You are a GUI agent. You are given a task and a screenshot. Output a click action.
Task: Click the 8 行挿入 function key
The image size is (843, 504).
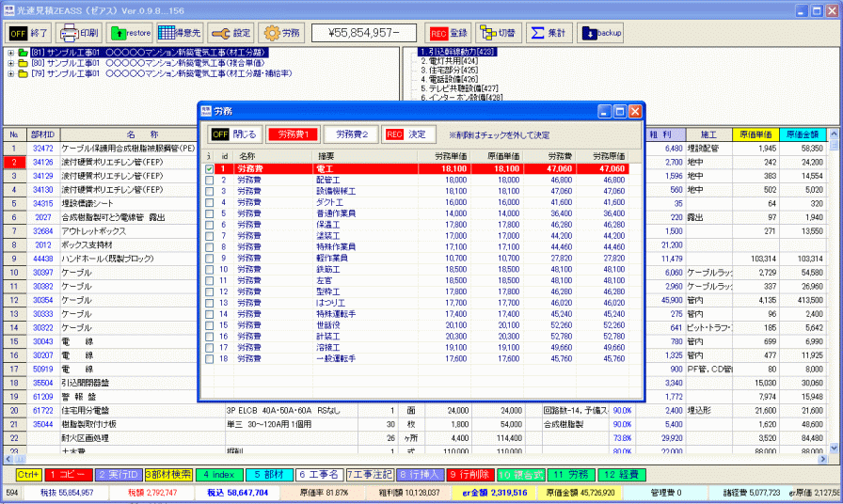click(421, 475)
